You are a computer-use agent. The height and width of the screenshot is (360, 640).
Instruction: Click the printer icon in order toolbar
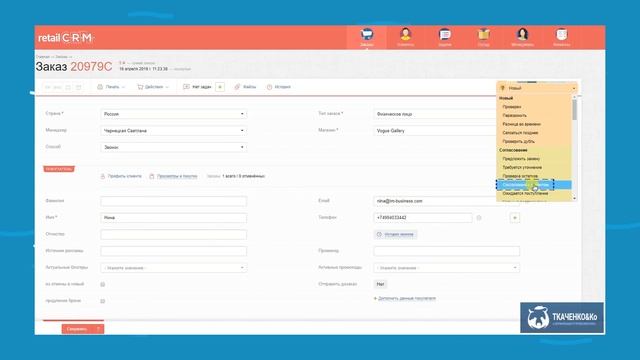[x=100, y=87]
